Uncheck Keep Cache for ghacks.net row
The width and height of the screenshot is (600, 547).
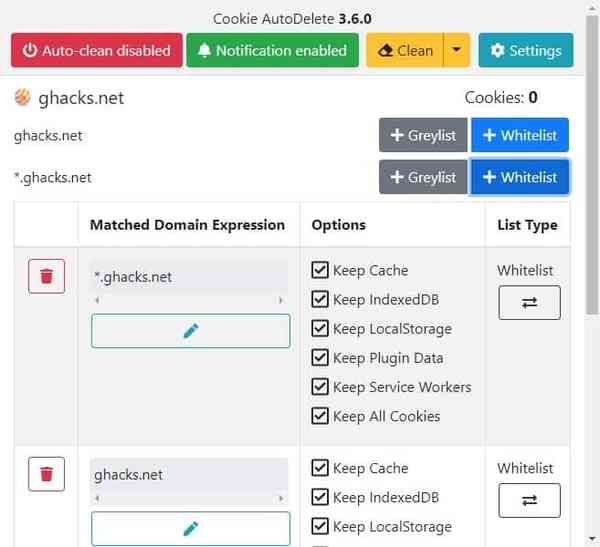(320, 468)
